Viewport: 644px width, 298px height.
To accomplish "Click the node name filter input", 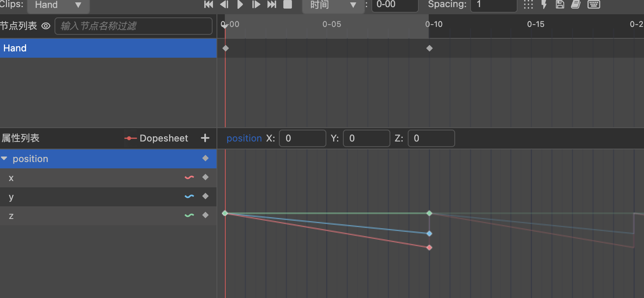I will tap(134, 26).
